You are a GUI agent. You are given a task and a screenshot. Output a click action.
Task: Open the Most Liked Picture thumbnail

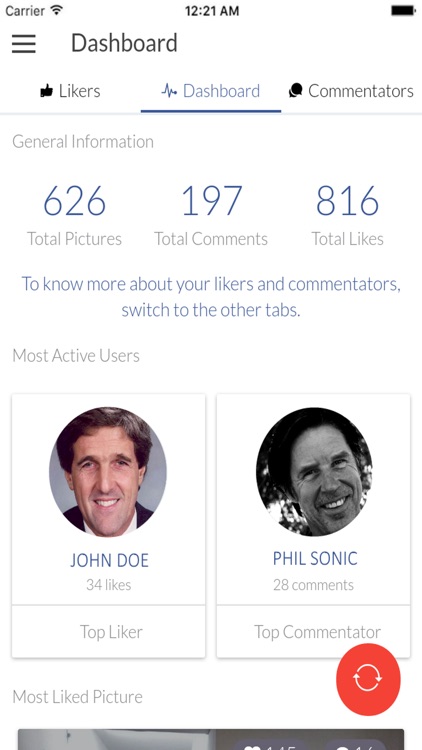(x=211, y=739)
